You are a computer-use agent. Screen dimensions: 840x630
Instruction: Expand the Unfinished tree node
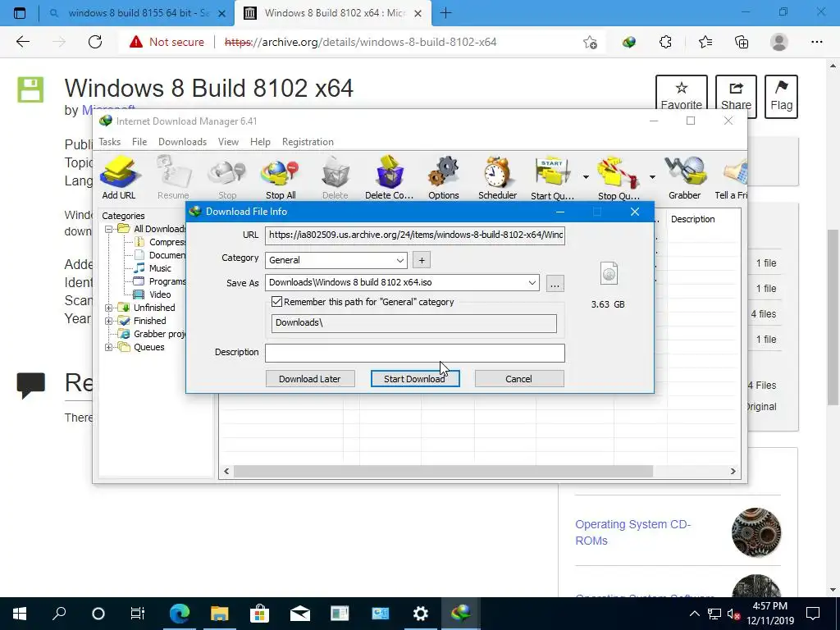tap(109, 308)
